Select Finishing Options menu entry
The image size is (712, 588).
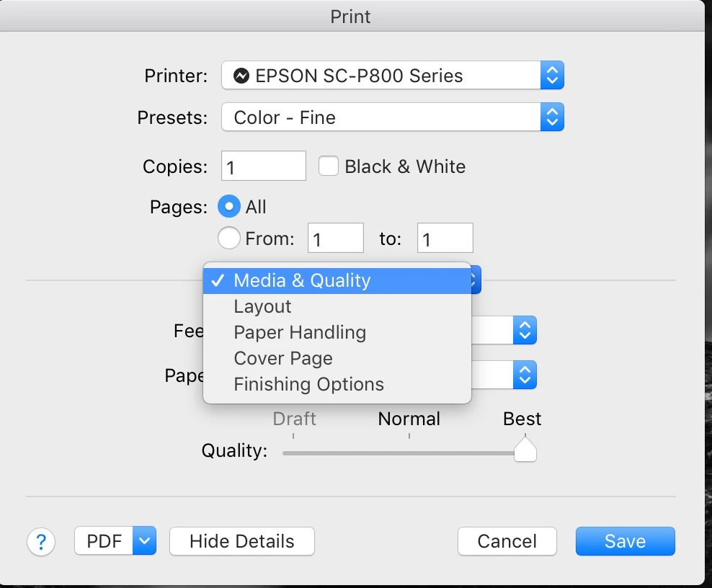[308, 384]
